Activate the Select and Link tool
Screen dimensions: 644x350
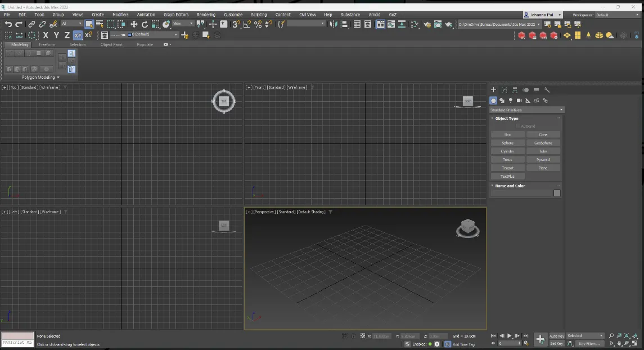point(31,24)
